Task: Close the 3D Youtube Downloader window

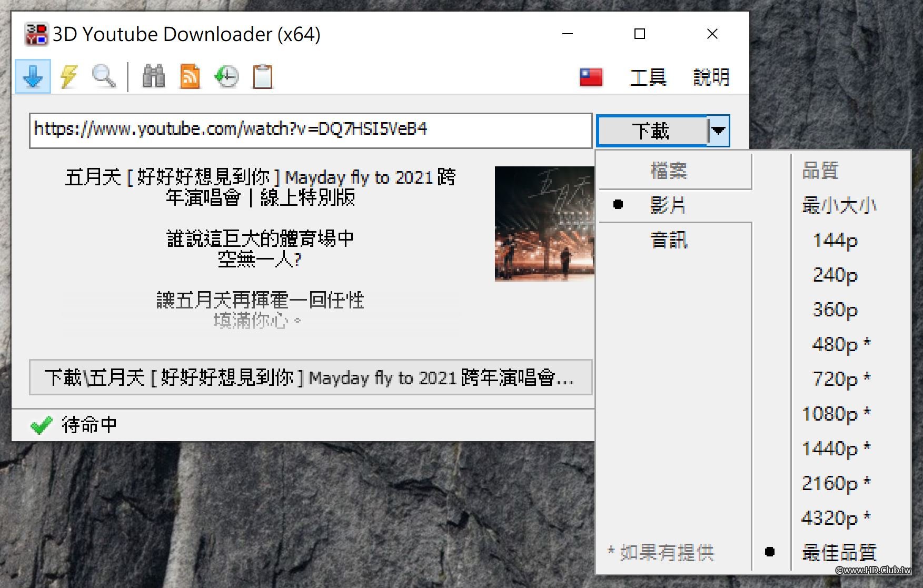Action: (x=712, y=34)
